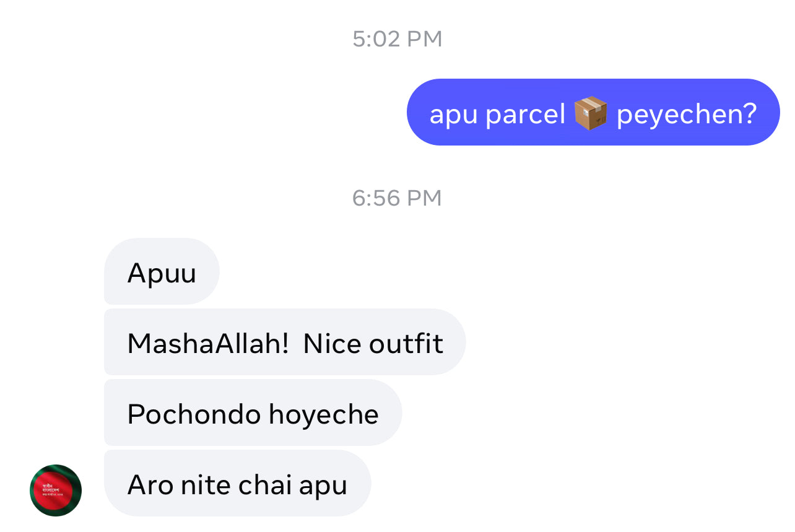Click the word "MashaAllah!" in the received message
Viewport: 795px width, 532px height.
208,342
